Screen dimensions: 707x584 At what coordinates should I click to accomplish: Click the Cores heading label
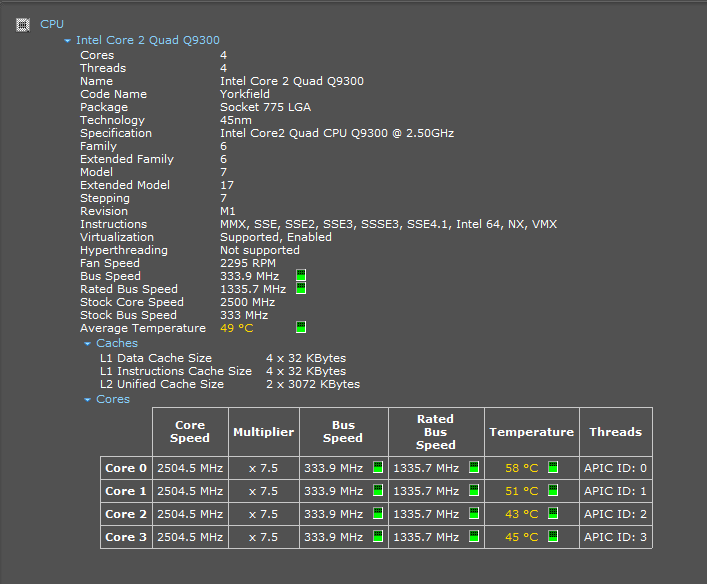(113, 399)
